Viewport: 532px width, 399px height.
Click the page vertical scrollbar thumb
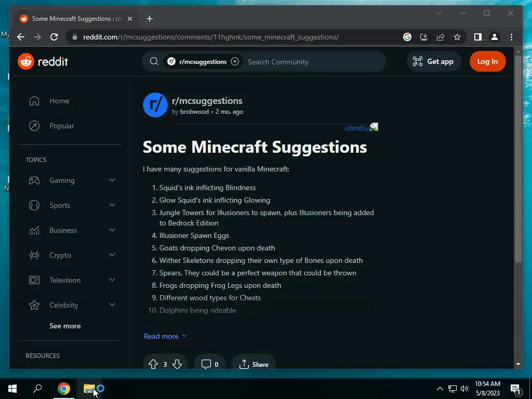coord(518,159)
